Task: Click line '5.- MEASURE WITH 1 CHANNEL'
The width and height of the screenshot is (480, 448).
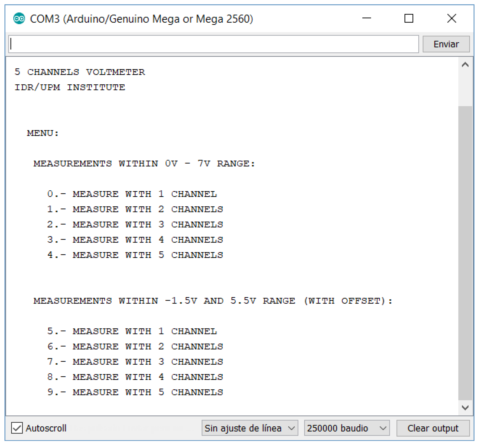Action: 132,331
